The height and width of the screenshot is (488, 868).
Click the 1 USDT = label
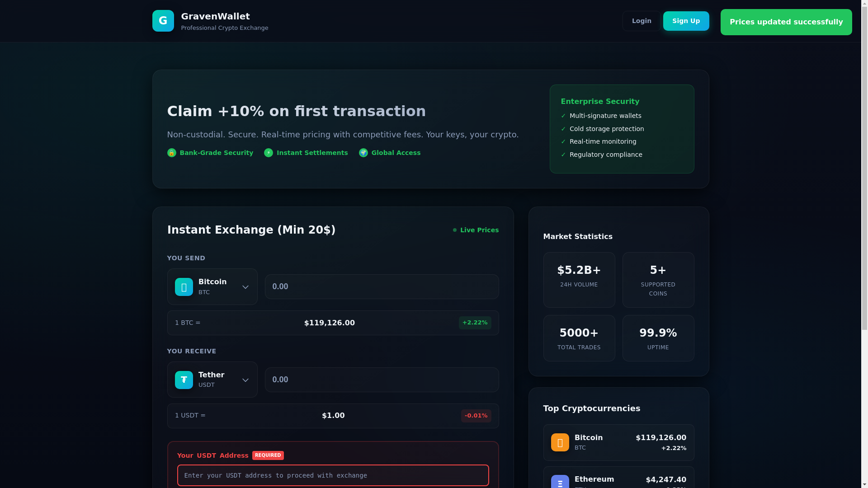point(190,416)
